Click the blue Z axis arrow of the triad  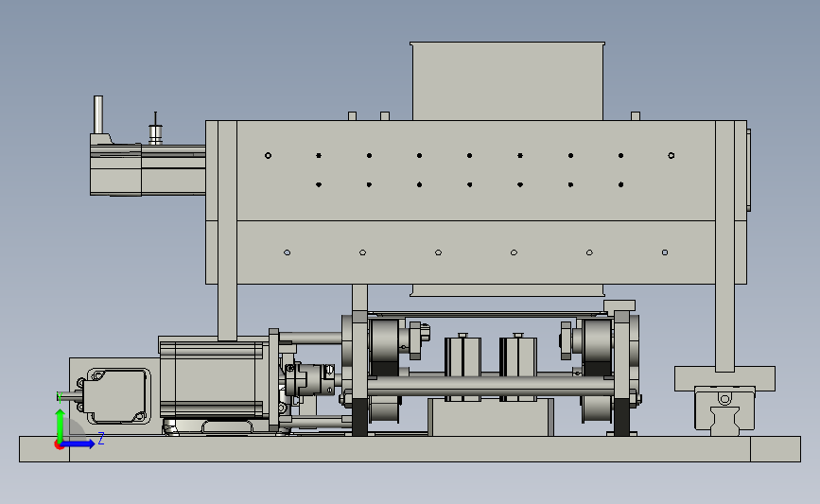coord(79,444)
